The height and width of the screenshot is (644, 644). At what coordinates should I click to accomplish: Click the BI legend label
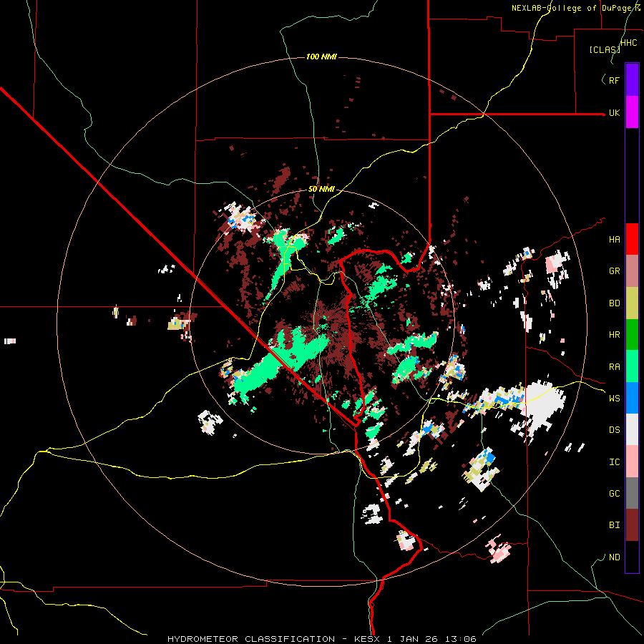[614, 525]
